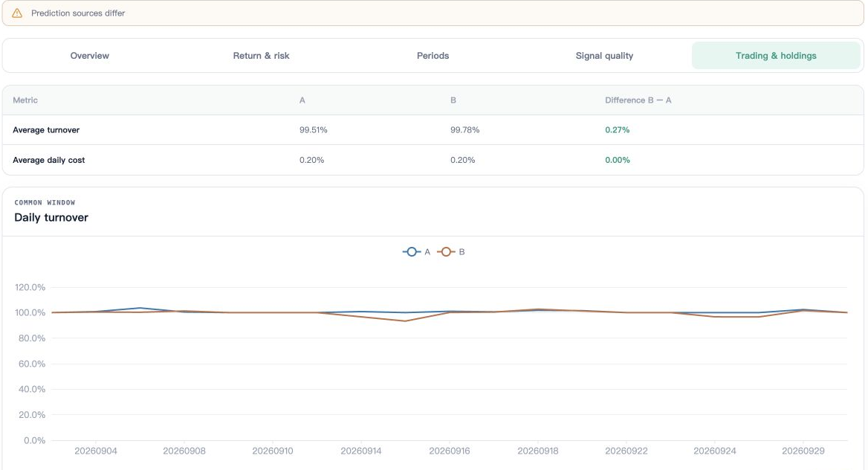Click the 20260914 x-axis date label
This screenshot has height=470, width=868.
(x=361, y=451)
